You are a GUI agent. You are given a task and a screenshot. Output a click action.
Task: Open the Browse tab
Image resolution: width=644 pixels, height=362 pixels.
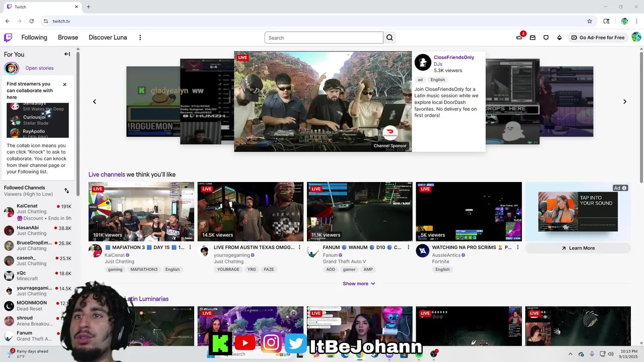tap(68, 38)
